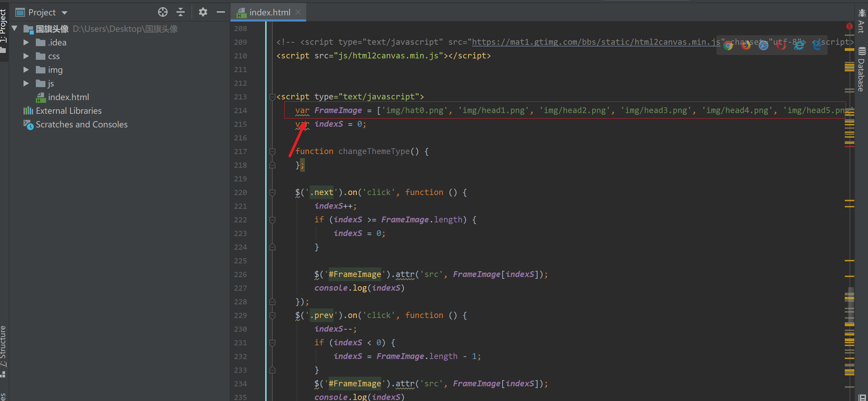Open the Ant tool window
The height and width of the screenshot is (401, 868).
coord(861,21)
